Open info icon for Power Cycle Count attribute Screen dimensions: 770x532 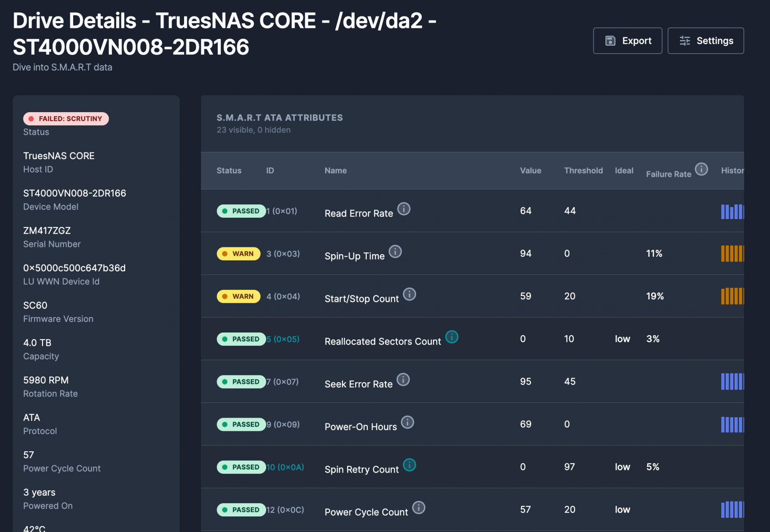(x=419, y=508)
